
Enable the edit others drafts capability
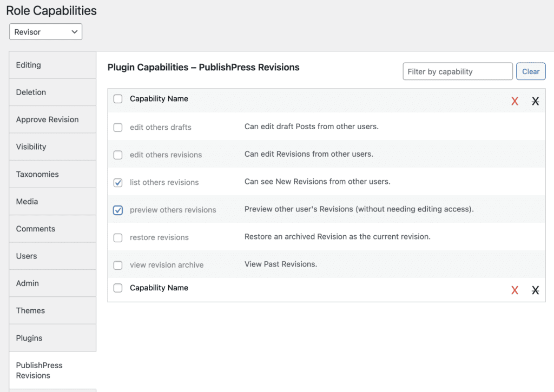pos(118,128)
